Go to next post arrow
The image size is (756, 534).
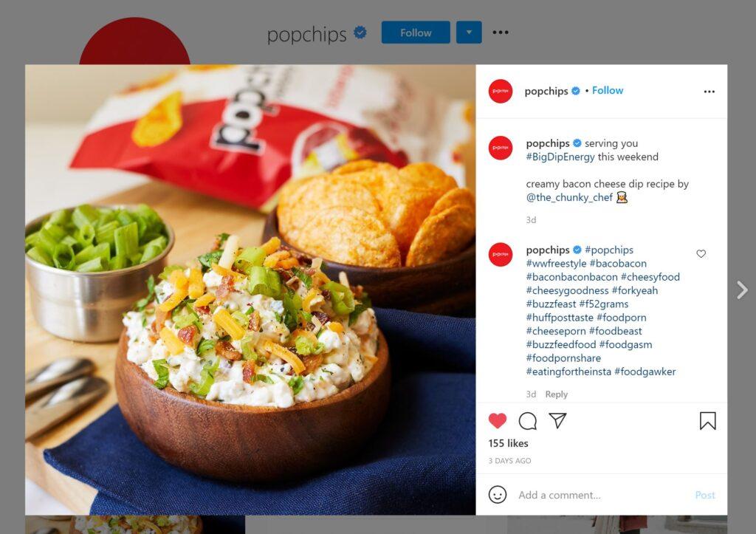[742, 290]
